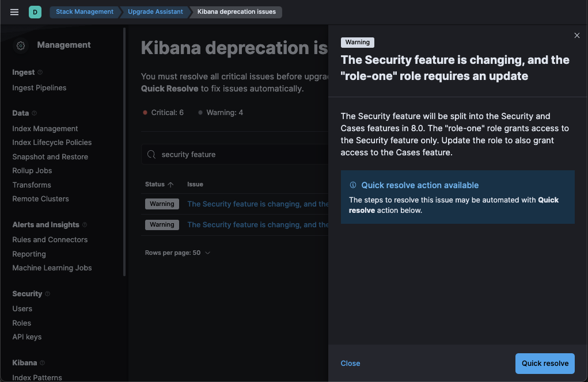Click the Close link in flyout footer
The image size is (588, 382).
coord(350,363)
